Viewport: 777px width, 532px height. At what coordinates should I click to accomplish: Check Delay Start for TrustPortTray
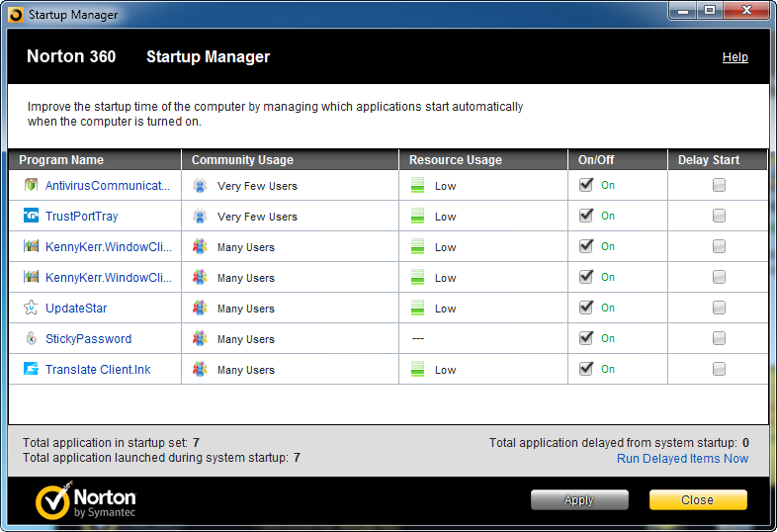(719, 216)
